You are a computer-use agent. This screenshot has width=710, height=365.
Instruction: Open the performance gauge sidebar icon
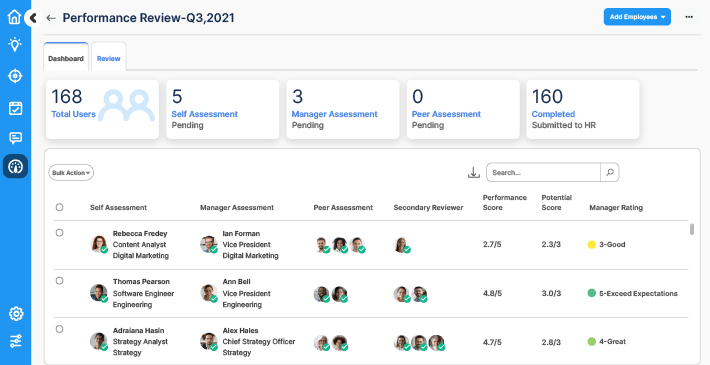point(15,166)
